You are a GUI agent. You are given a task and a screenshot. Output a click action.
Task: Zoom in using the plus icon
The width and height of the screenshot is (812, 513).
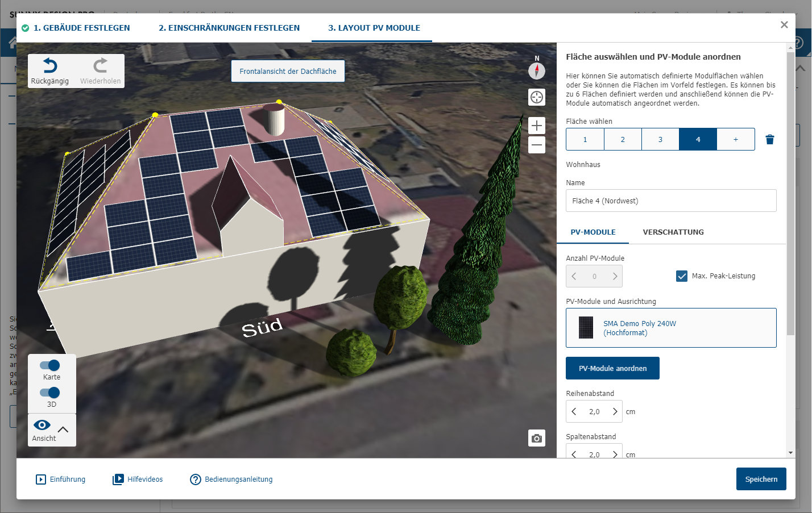point(536,126)
